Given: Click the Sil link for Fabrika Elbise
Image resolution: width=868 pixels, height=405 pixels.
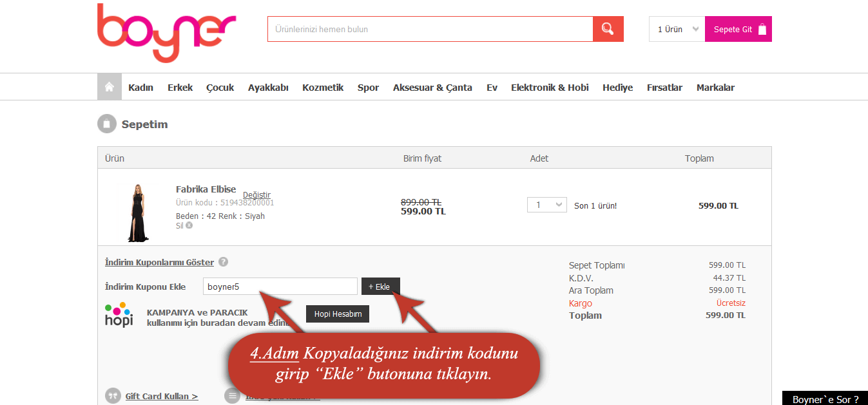Looking at the screenshot, I should 180,226.
